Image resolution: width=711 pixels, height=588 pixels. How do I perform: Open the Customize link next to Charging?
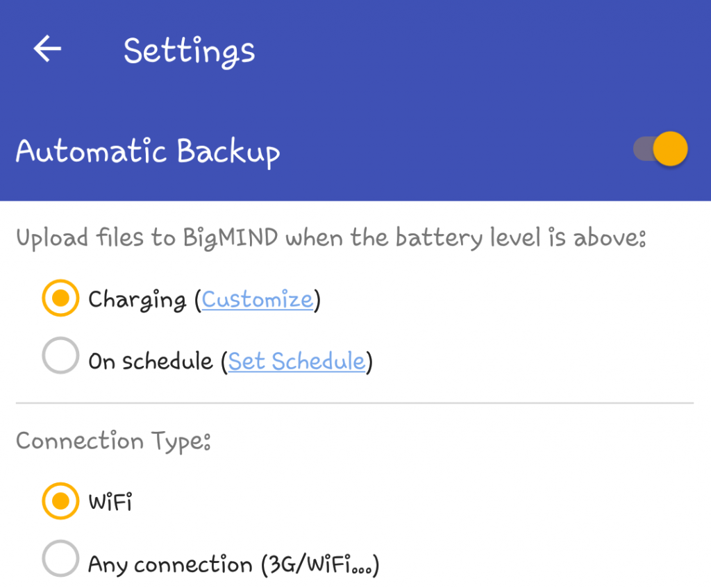(258, 299)
